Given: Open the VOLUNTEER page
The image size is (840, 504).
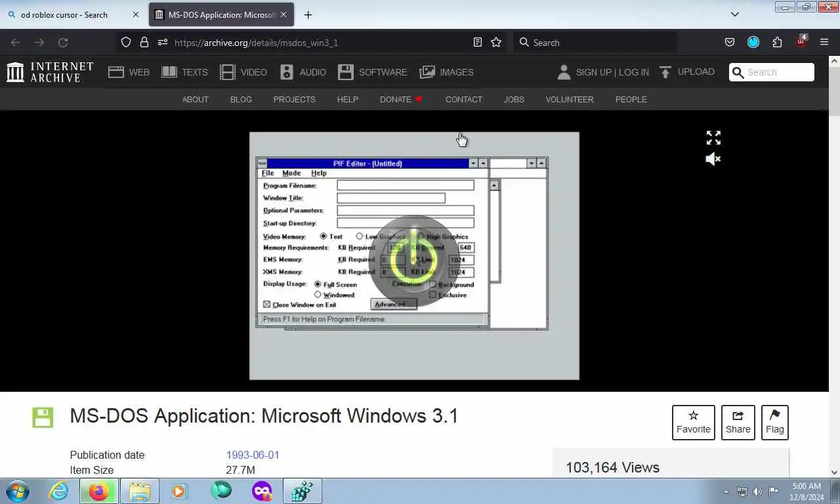Looking at the screenshot, I should [x=570, y=99].
